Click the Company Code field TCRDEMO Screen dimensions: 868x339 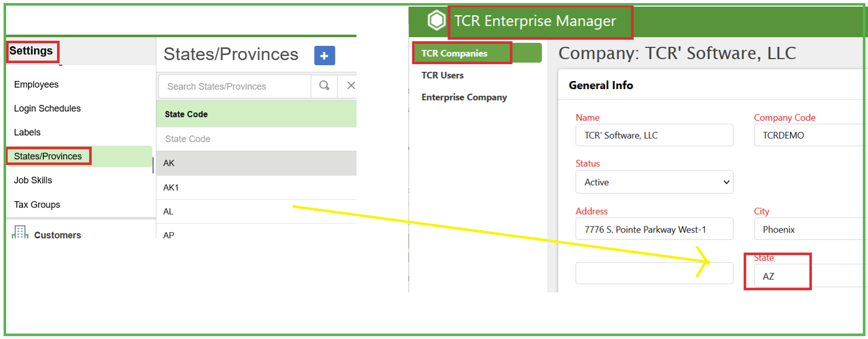click(x=809, y=135)
